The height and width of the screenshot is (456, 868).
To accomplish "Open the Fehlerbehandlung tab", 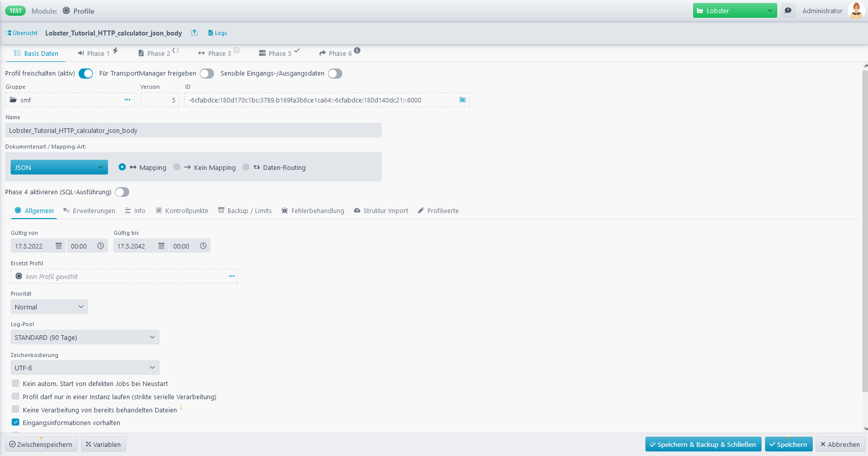I will pyautogui.click(x=313, y=211).
